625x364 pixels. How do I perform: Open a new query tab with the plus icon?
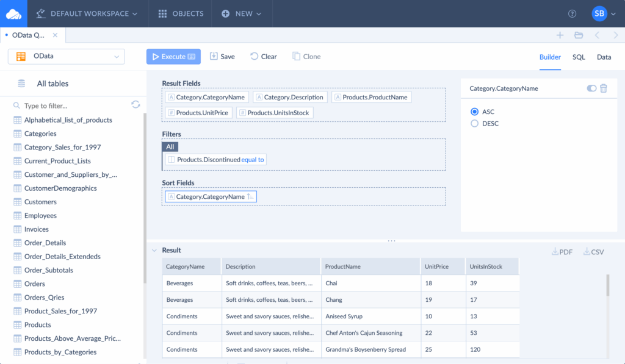560,35
